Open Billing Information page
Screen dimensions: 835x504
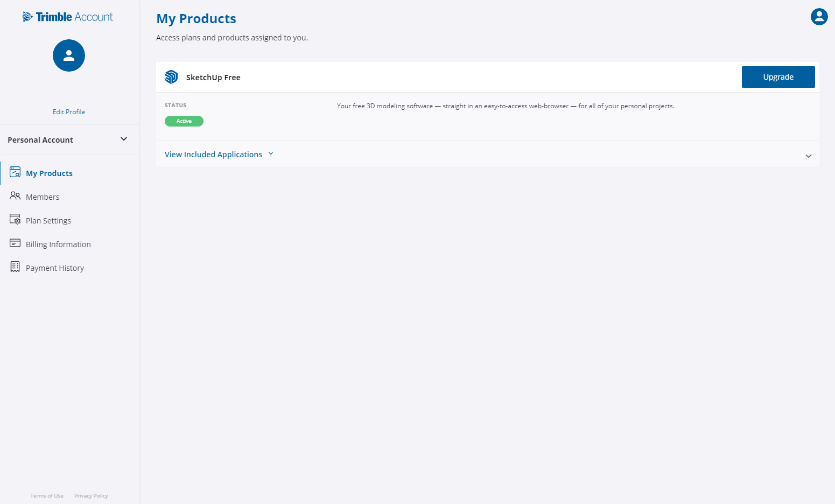coord(58,244)
